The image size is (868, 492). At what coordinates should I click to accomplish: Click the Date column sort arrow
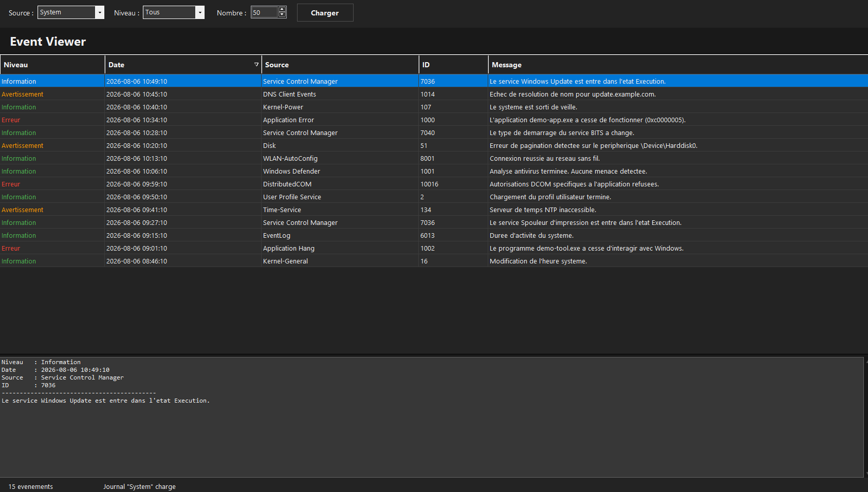tap(256, 64)
